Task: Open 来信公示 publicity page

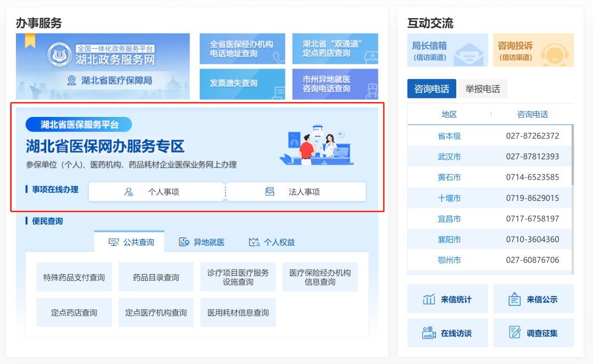Action: [534, 299]
